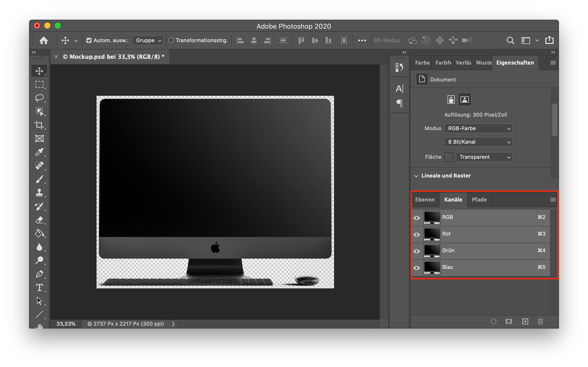Select the Brush tool
The height and width of the screenshot is (367, 588).
(40, 180)
